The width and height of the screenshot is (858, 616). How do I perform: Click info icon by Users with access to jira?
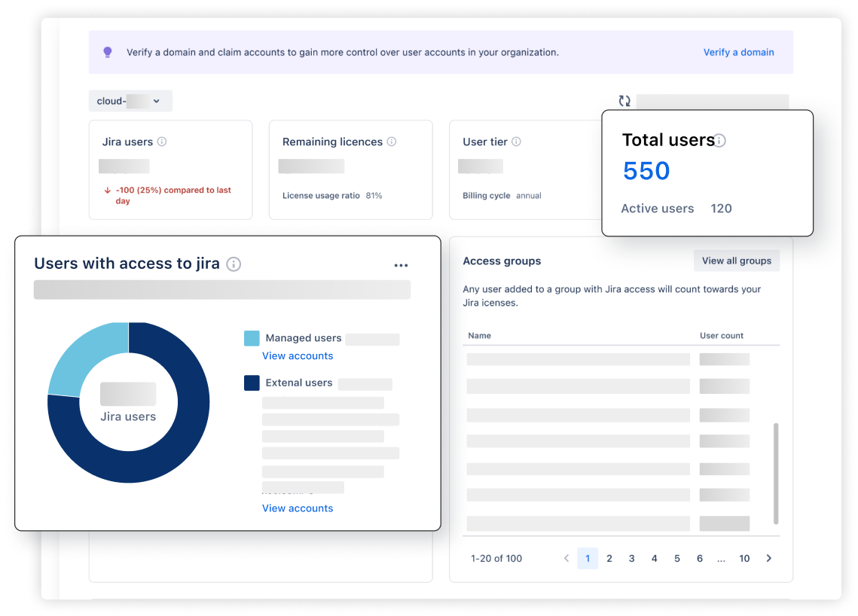[x=234, y=264]
